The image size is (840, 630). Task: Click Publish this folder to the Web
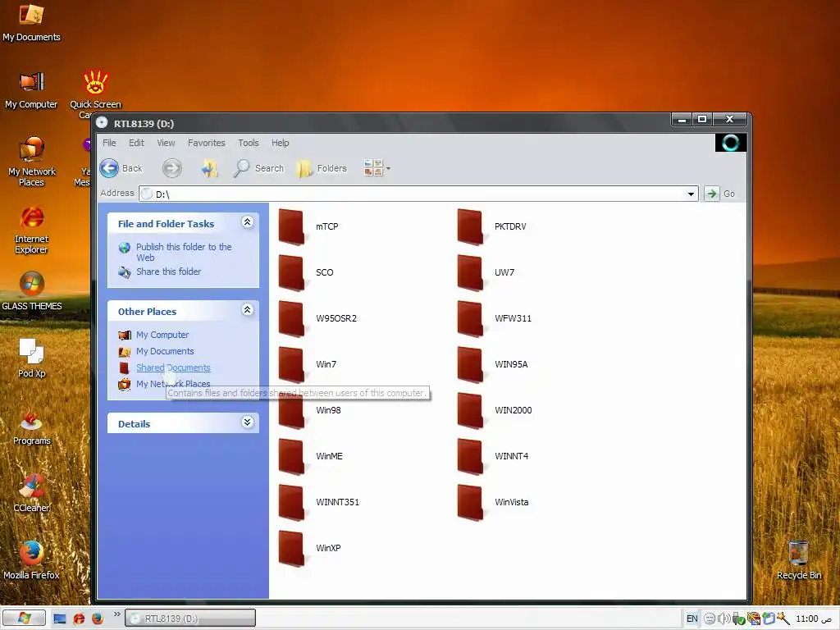[x=184, y=252]
